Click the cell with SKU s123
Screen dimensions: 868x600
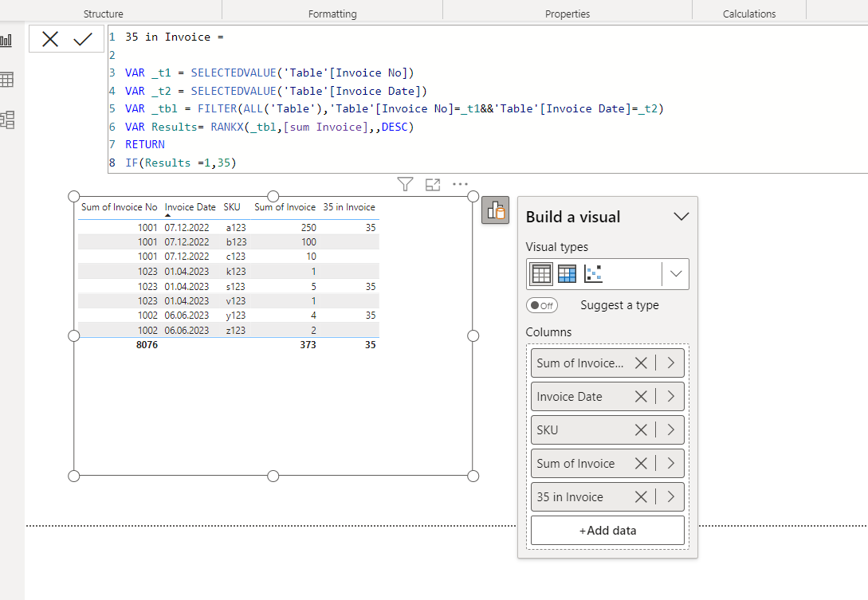pos(236,286)
